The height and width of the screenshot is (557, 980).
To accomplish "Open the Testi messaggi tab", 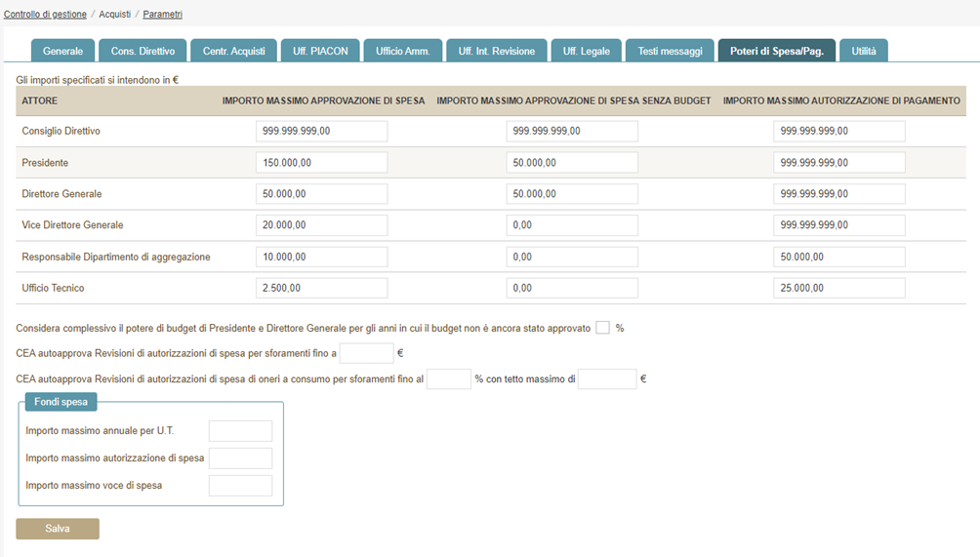I will coord(670,51).
